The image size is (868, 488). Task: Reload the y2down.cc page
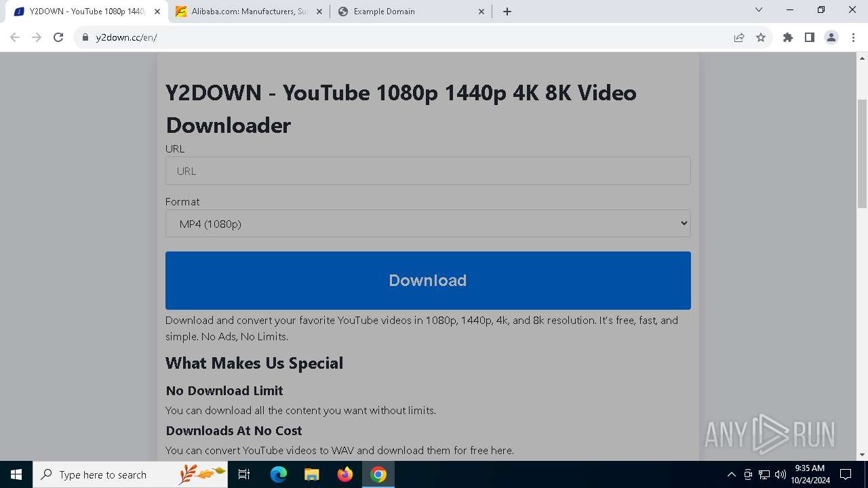click(58, 37)
